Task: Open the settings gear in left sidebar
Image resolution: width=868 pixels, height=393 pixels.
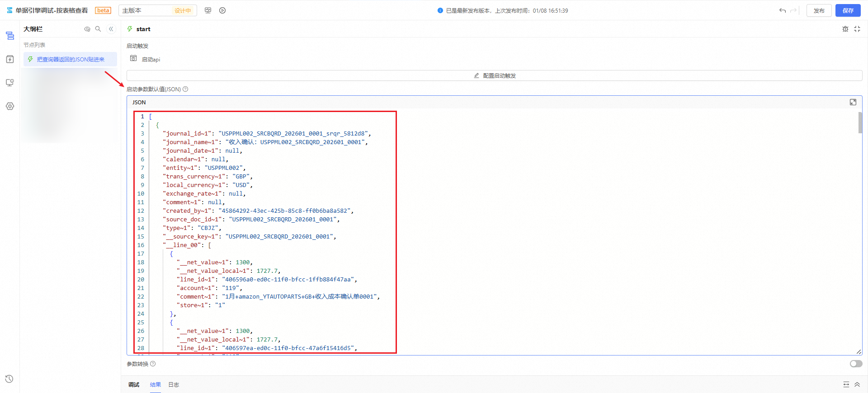Action: 10,106
